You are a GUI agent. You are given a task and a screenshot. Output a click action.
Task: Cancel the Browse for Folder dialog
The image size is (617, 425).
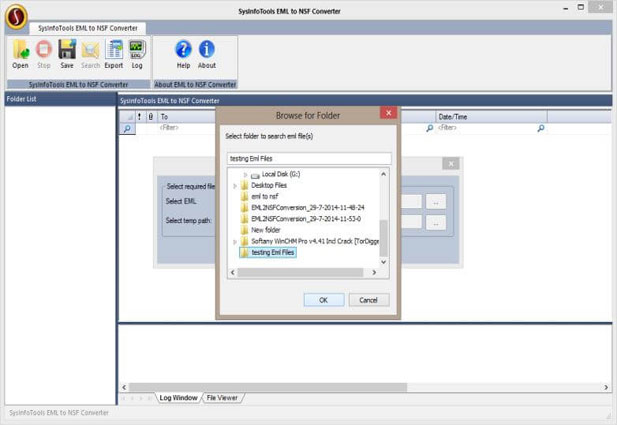pos(369,300)
